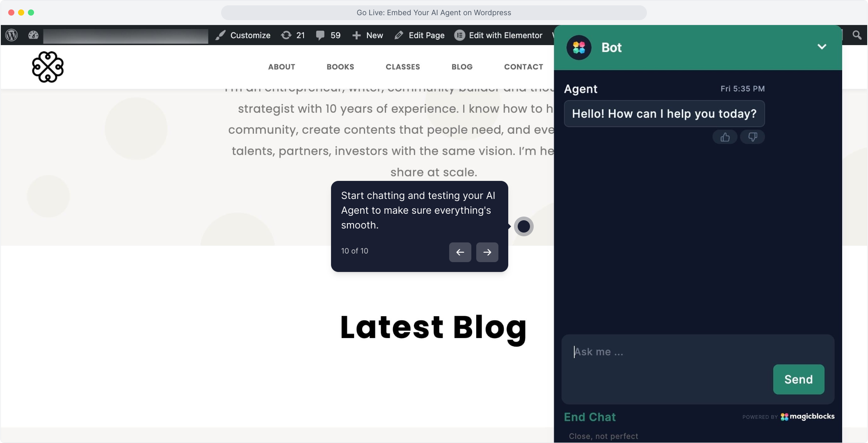Open the New content menu
868x443 pixels.
368,35
